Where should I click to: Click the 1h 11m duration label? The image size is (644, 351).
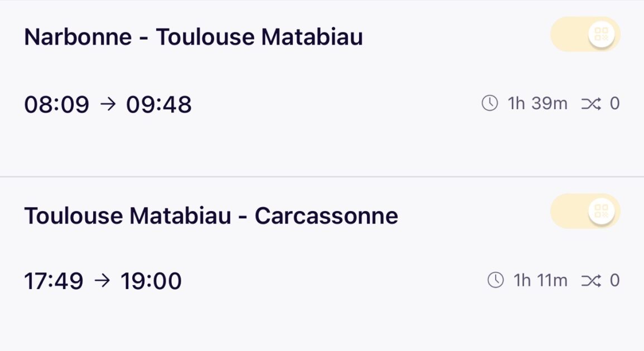pyautogui.click(x=540, y=280)
